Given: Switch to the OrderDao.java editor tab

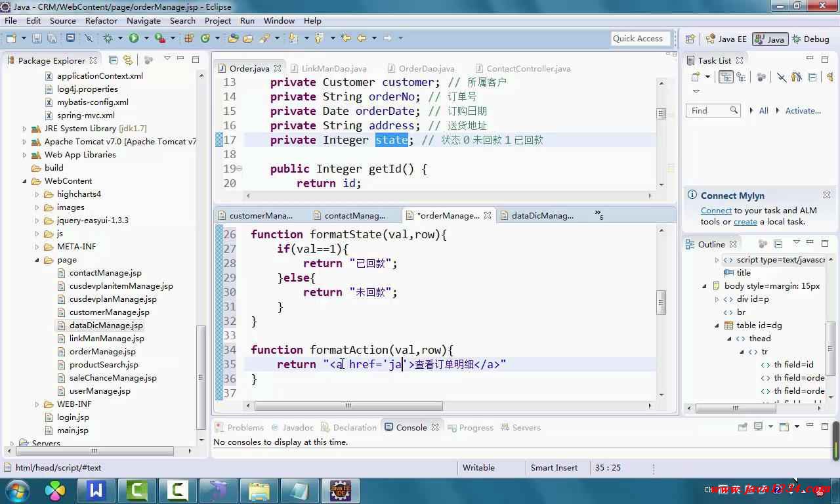Looking at the screenshot, I should pyautogui.click(x=426, y=68).
